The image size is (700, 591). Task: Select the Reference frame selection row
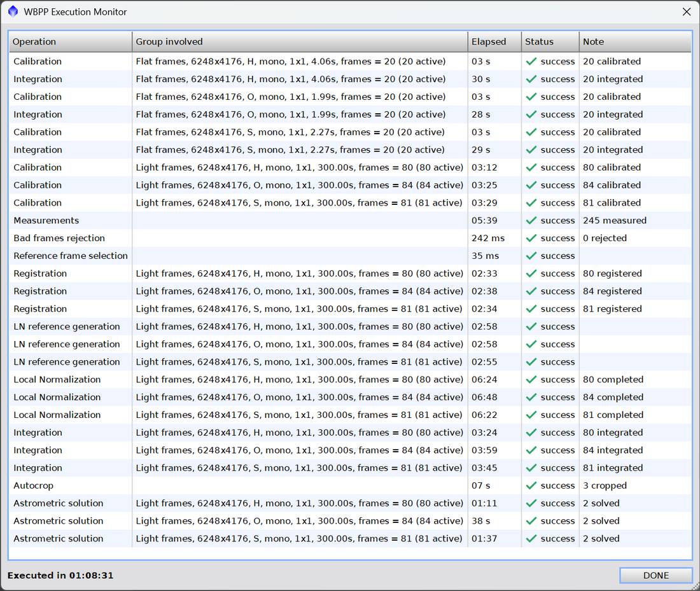[x=350, y=256]
